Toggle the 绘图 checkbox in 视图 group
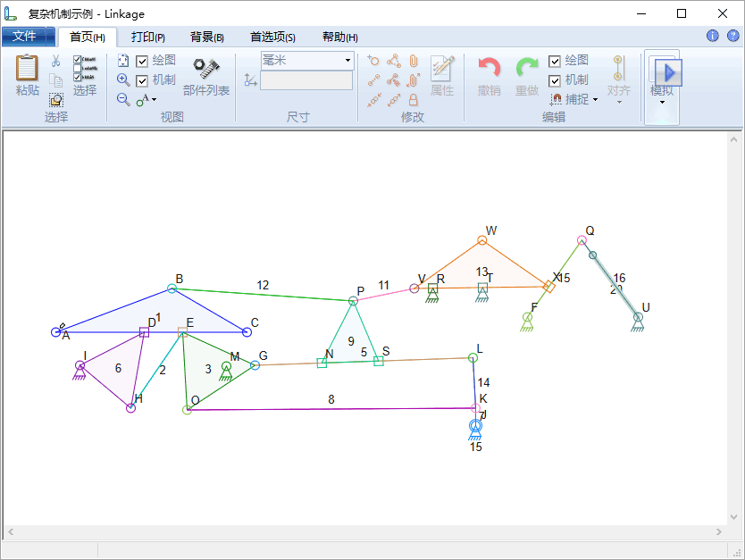This screenshot has width=745, height=560. tap(142, 62)
